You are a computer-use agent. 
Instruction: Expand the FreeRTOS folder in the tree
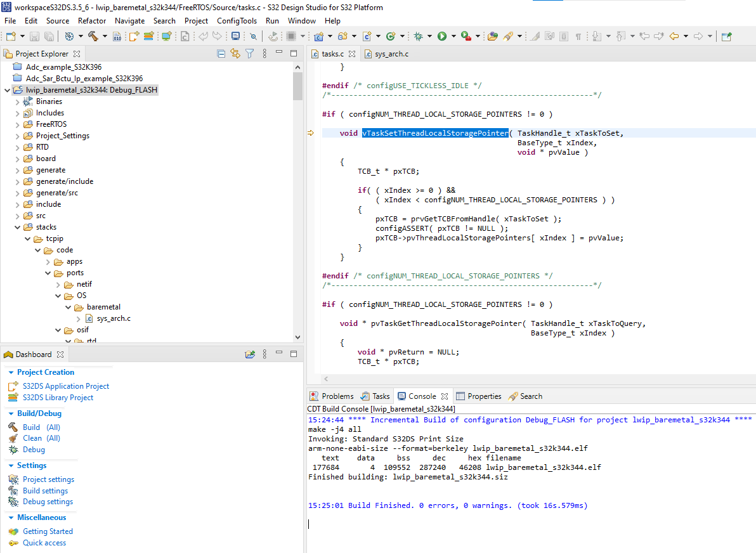[18, 124]
